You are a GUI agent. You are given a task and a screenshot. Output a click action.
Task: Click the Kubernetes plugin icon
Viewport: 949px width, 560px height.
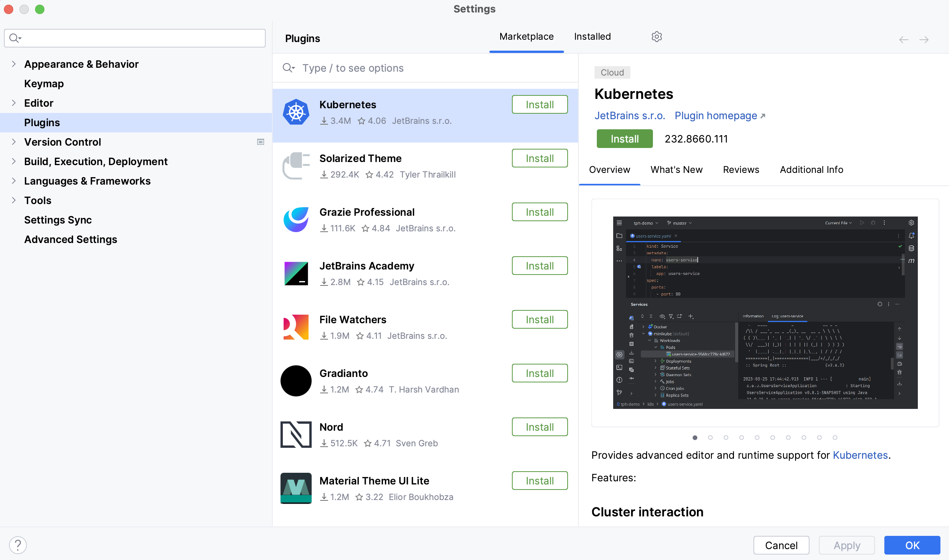coord(295,111)
